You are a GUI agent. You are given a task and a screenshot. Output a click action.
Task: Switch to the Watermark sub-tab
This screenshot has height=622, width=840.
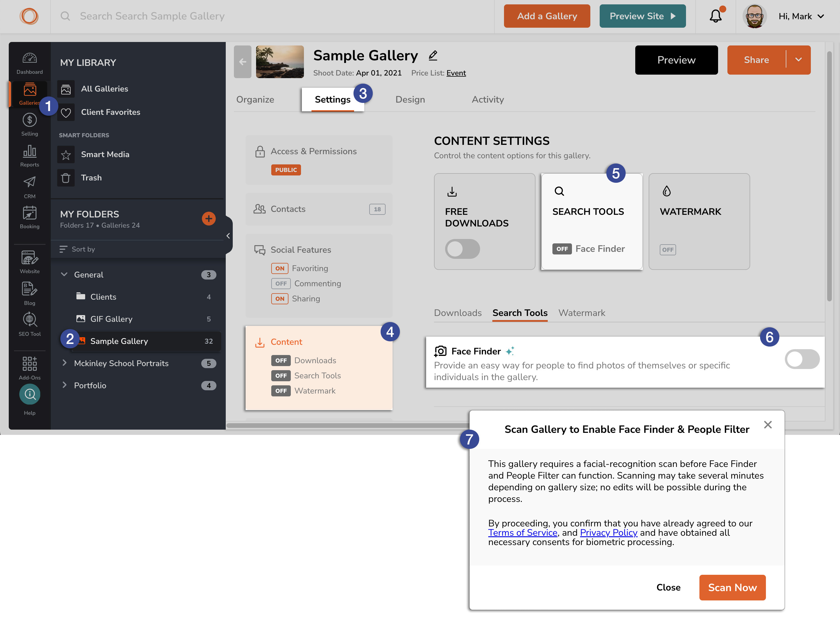click(x=581, y=313)
